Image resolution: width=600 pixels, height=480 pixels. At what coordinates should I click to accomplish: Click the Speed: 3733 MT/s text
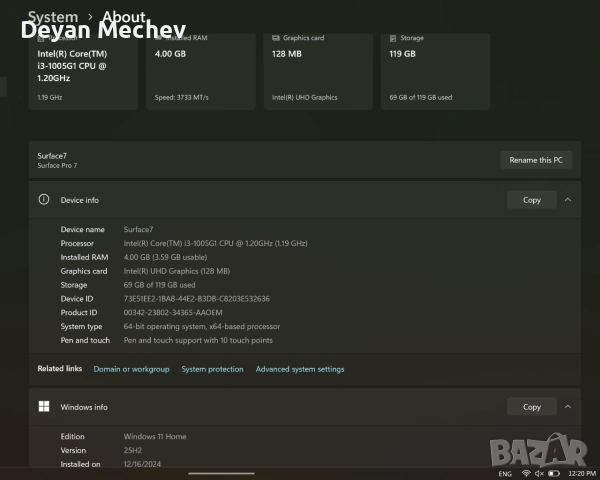182,97
